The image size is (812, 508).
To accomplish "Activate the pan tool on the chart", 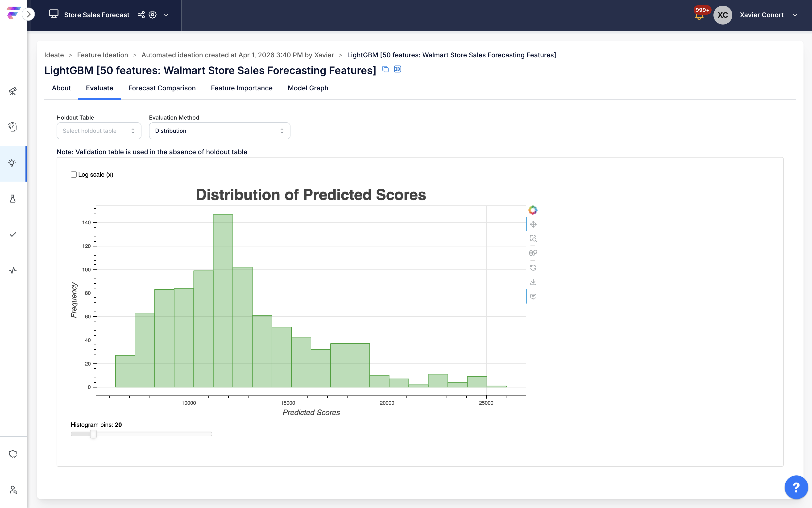I will click(533, 224).
